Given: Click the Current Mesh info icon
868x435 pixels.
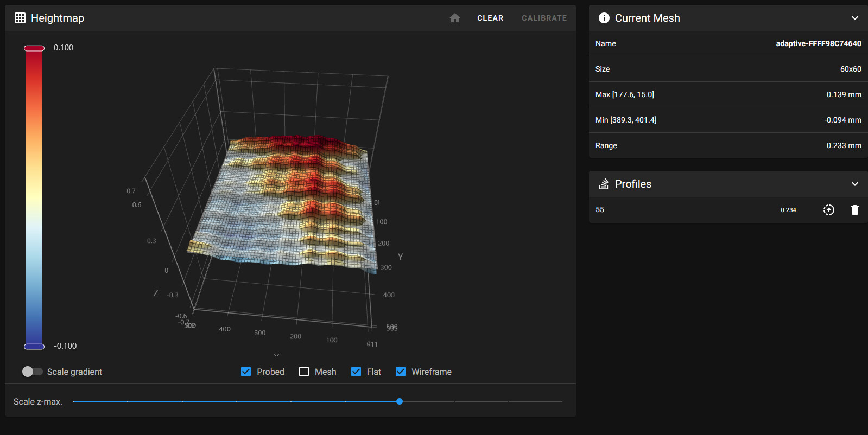Looking at the screenshot, I should 604,18.
